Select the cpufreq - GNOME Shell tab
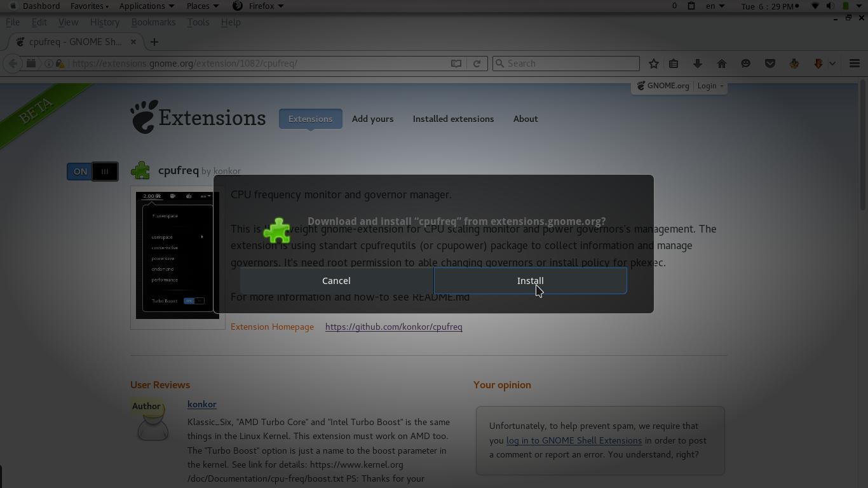 click(x=75, y=42)
